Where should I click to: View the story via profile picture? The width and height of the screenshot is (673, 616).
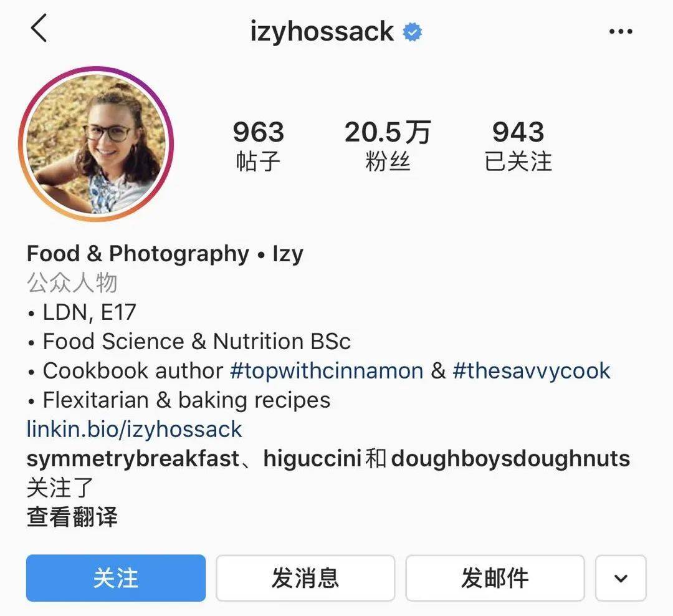pyautogui.click(x=96, y=144)
